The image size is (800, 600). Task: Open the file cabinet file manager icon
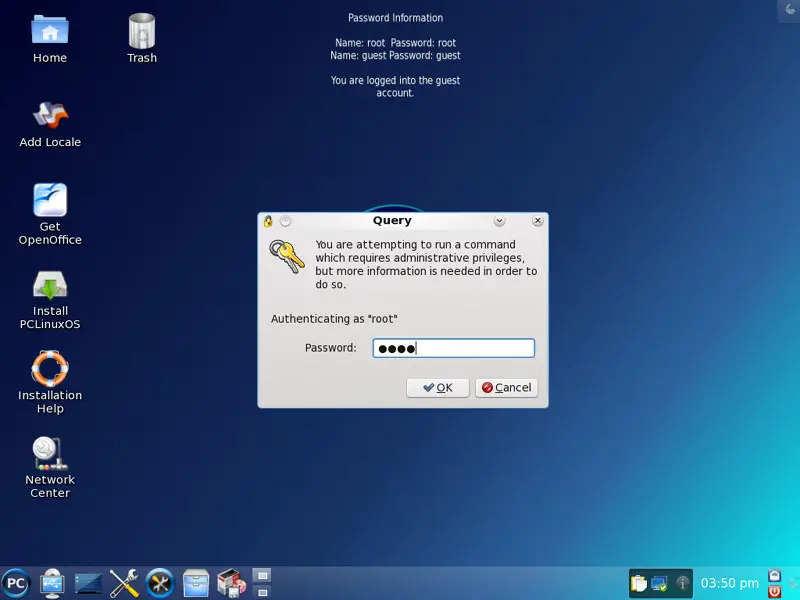click(x=196, y=583)
